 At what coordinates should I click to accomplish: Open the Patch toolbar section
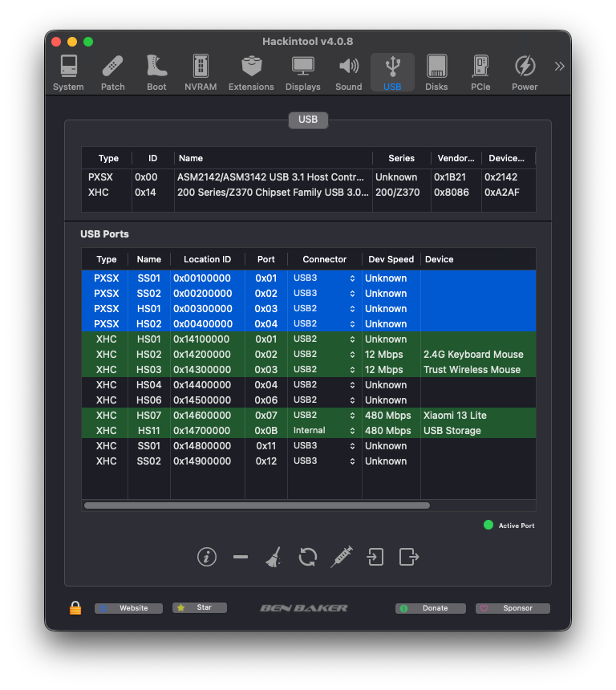(112, 73)
